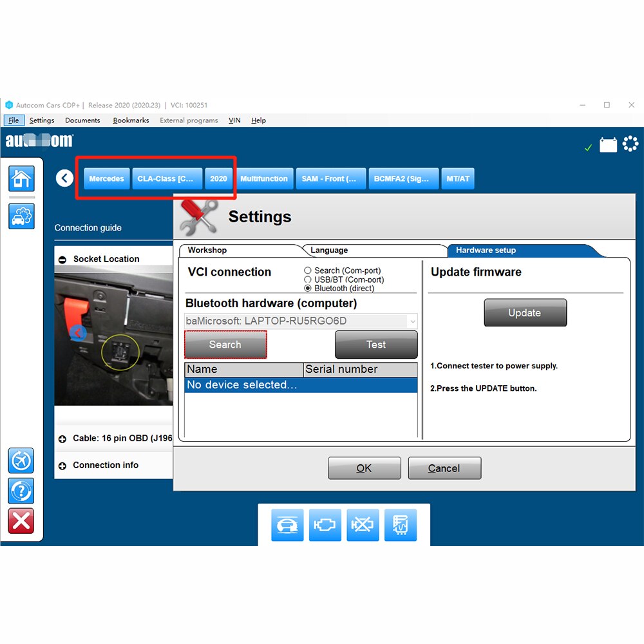Select Bluetooth (direct) radio option
The width and height of the screenshot is (644, 644).
tap(307, 289)
